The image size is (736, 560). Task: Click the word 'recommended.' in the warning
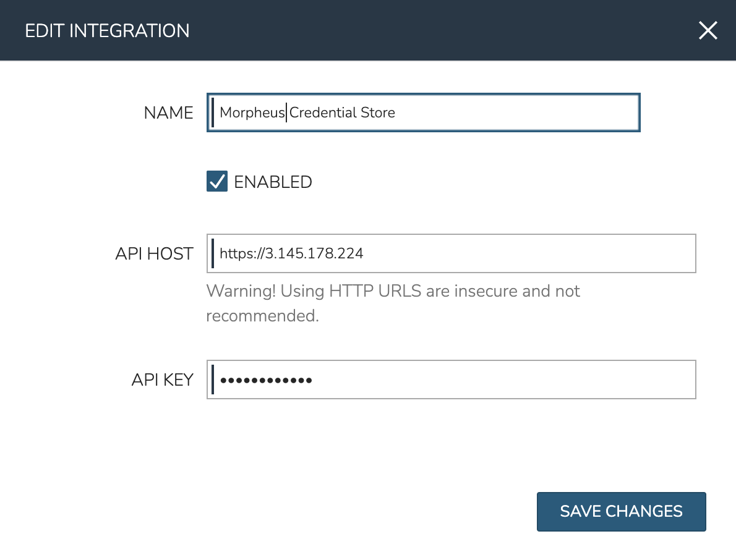click(262, 316)
